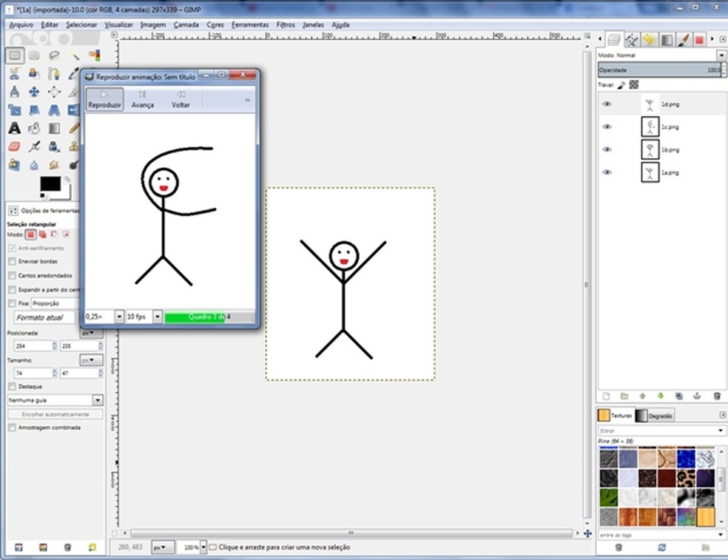The width and height of the screenshot is (728, 560).
Task: Hide the 1d.png layer
Action: [x=607, y=104]
